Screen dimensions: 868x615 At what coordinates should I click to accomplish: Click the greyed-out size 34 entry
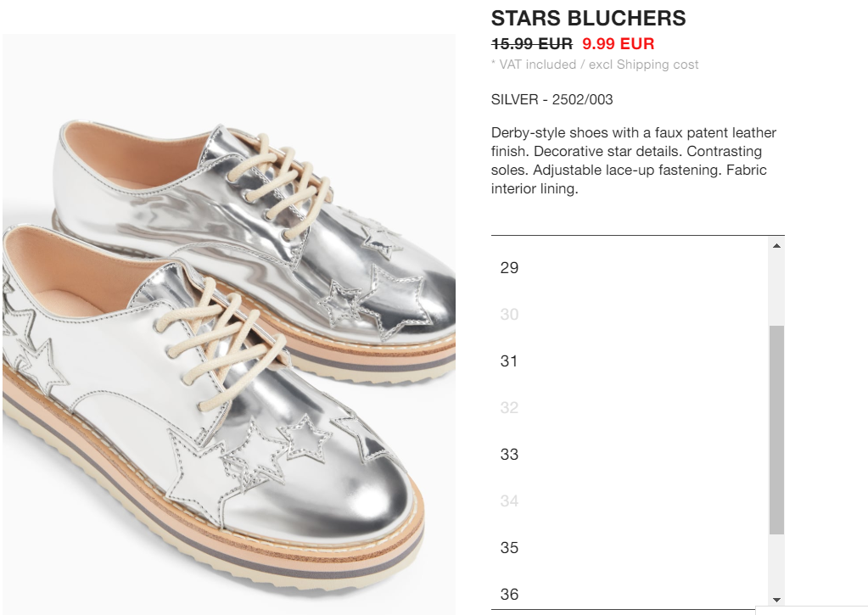630,501
